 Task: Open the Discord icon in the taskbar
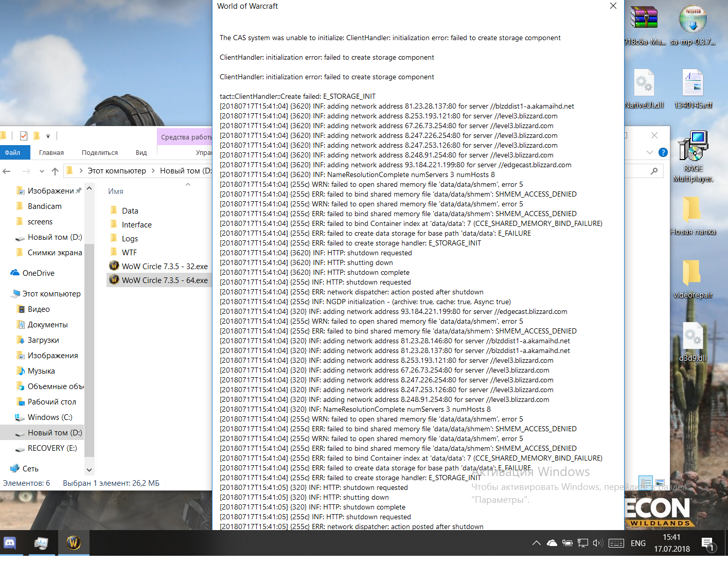[x=10, y=543]
